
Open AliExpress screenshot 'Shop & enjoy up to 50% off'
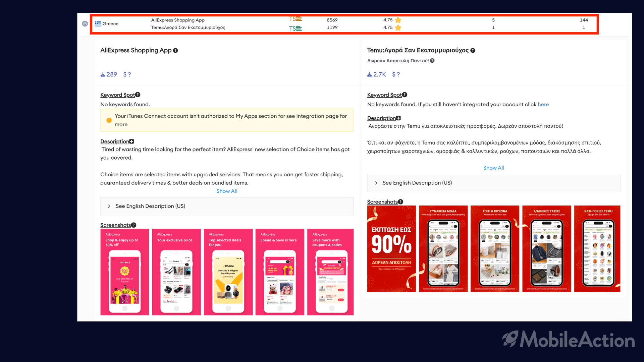[x=124, y=272]
